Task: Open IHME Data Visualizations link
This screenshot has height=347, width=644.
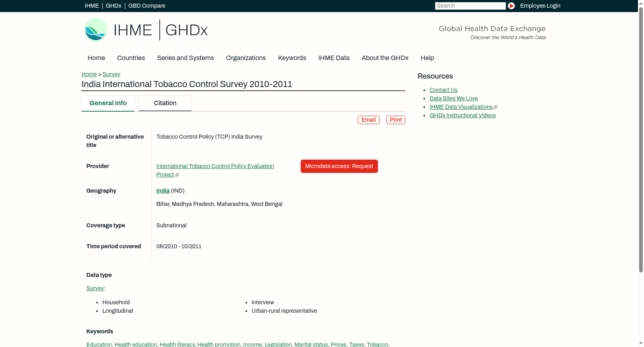Action: (461, 107)
